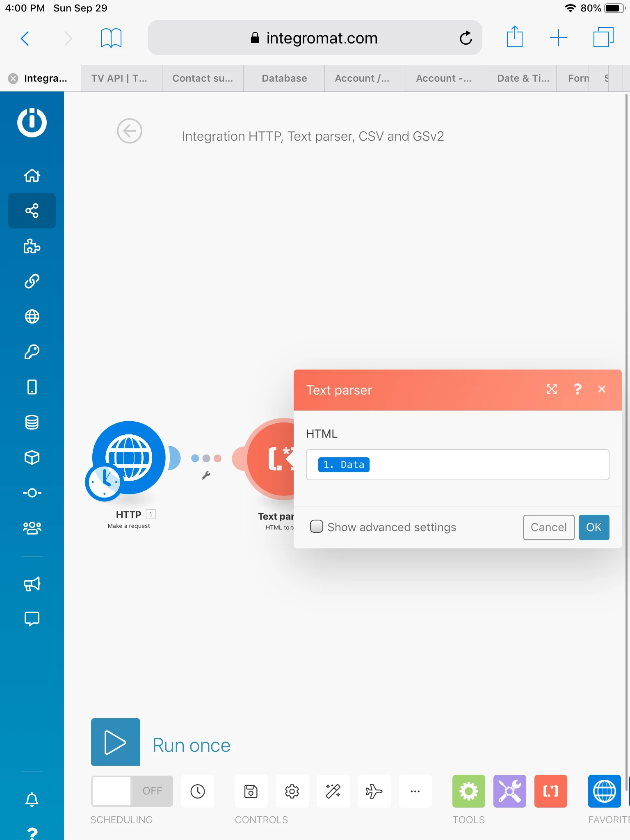Show all Safari tabs overview
Screen dimensions: 630x840
(x=603, y=37)
